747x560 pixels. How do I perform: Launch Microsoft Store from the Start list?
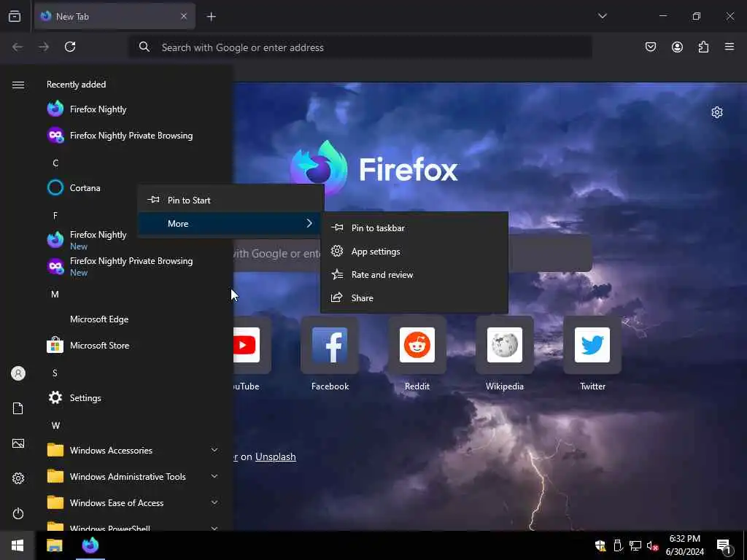tap(133, 345)
